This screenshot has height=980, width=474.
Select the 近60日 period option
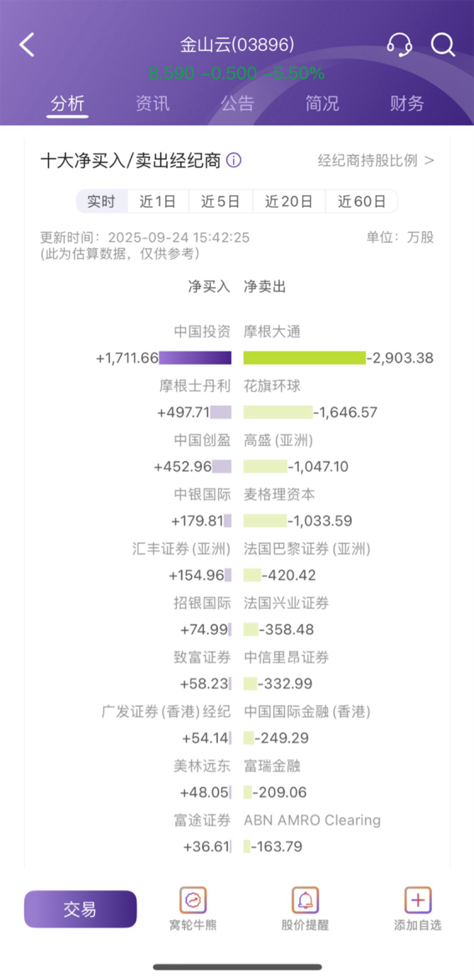[x=362, y=201]
